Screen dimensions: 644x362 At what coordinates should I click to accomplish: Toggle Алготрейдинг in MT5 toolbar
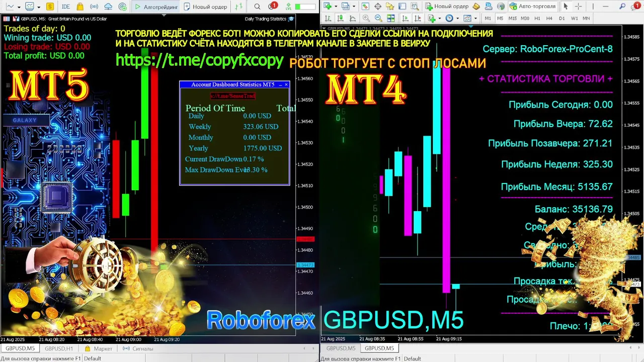pos(155,7)
